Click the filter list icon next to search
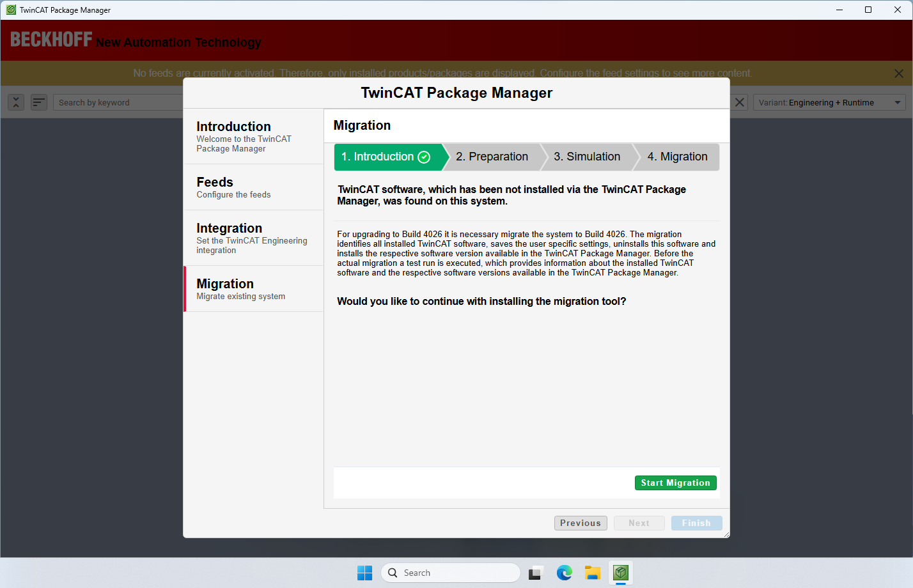Screen dimensions: 913x588 click(x=39, y=102)
